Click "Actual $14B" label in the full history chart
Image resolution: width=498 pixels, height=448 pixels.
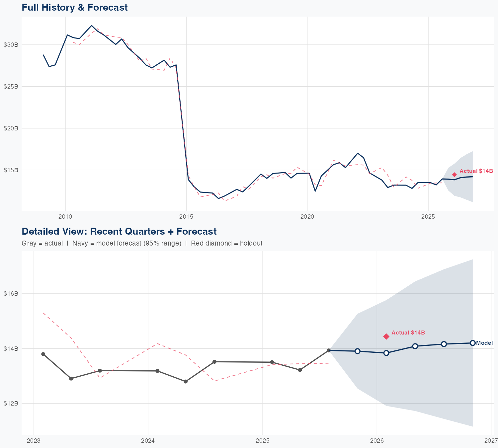(476, 171)
